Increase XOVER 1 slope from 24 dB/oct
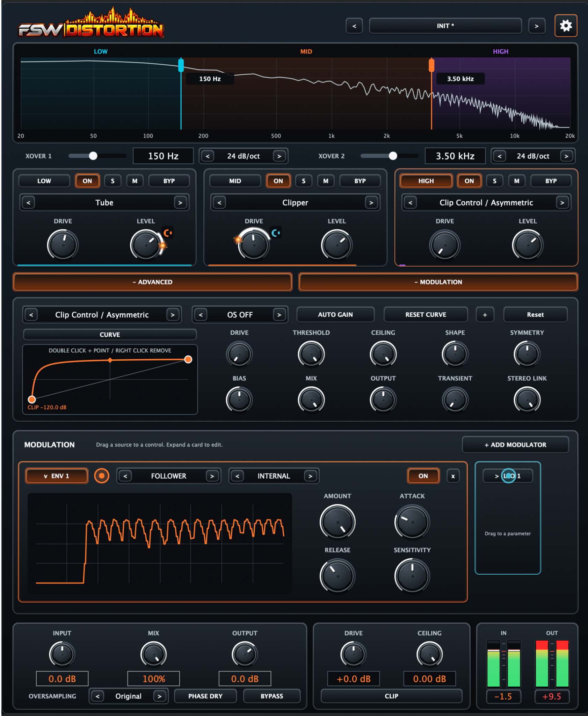This screenshot has width=588, height=716. [x=279, y=156]
